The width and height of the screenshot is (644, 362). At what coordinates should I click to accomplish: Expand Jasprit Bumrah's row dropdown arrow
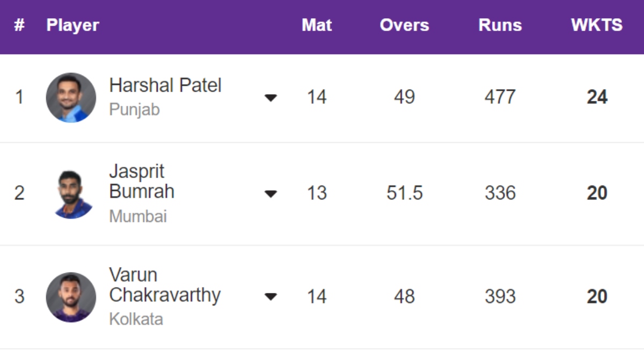click(271, 194)
